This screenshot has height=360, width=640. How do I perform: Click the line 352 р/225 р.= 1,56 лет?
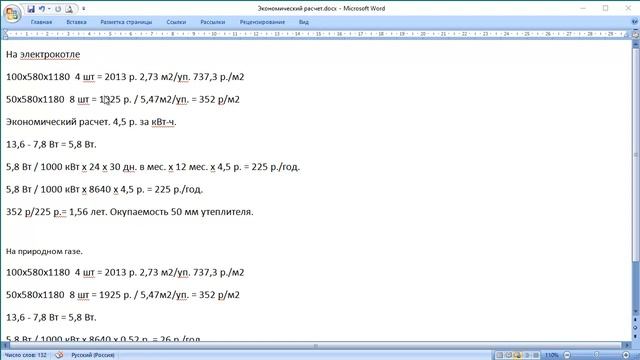pyautogui.click(x=130, y=211)
